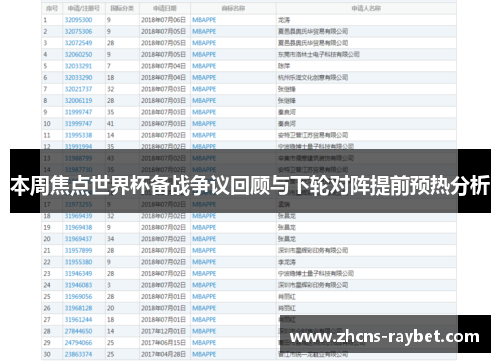Open application number 31969439 link
Image resolution: width=500 pixels, height=362 pixels.
point(78,216)
